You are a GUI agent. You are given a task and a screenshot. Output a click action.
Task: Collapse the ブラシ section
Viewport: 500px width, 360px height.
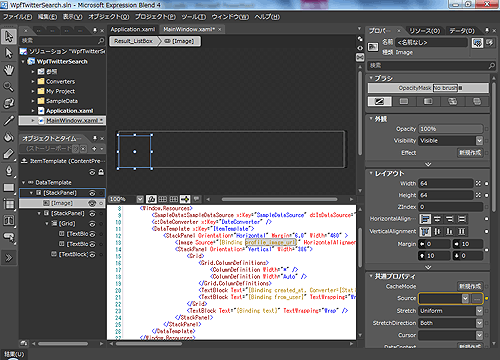click(371, 78)
